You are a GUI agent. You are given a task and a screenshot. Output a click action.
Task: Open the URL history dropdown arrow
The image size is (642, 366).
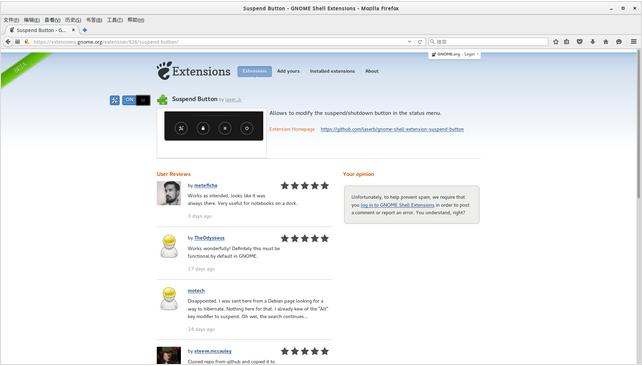(x=409, y=42)
